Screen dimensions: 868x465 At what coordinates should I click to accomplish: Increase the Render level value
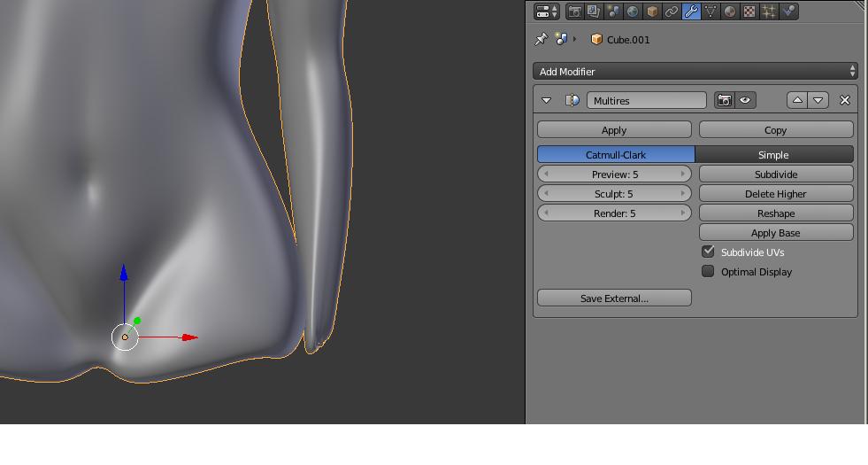click(x=682, y=213)
